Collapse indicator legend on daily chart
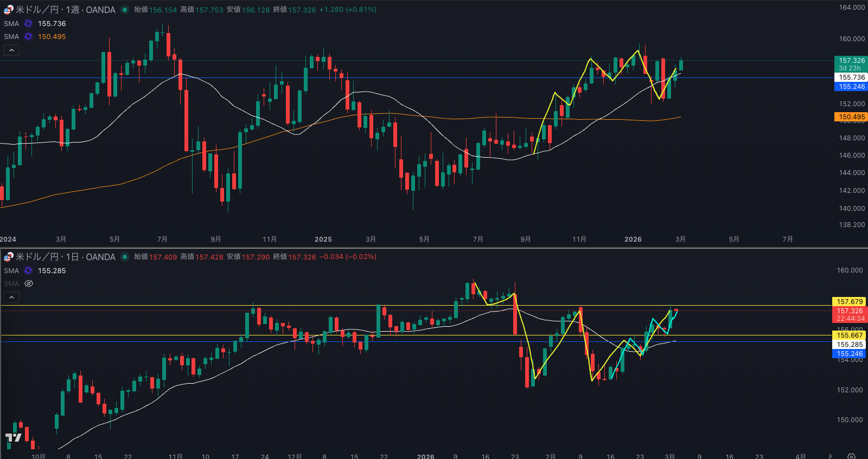The width and height of the screenshot is (868, 459). [11, 298]
